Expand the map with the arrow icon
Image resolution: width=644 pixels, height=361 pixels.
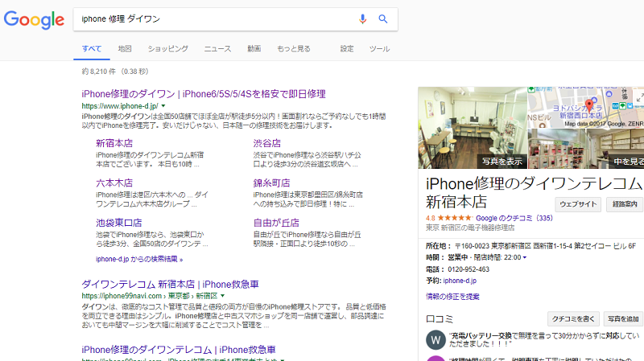(x=639, y=97)
